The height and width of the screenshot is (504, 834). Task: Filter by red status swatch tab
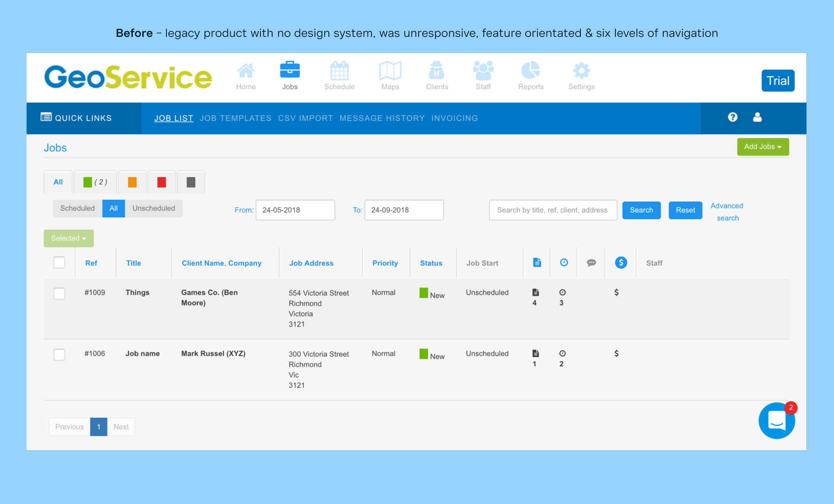pos(162,182)
